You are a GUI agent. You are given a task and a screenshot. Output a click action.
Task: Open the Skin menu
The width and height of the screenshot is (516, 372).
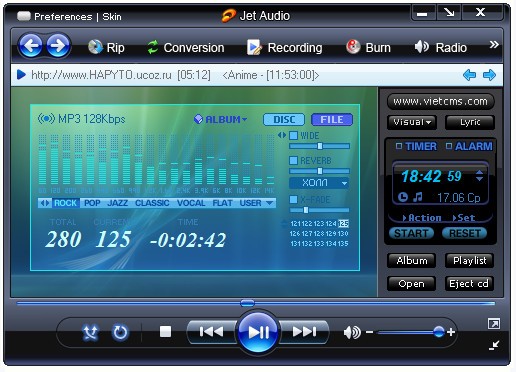coord(112,17)
